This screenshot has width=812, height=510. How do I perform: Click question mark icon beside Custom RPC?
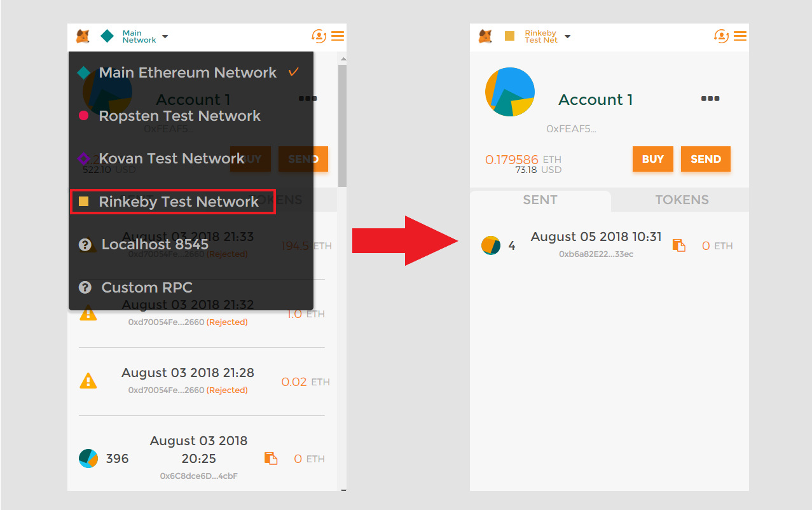click(85, 287)
